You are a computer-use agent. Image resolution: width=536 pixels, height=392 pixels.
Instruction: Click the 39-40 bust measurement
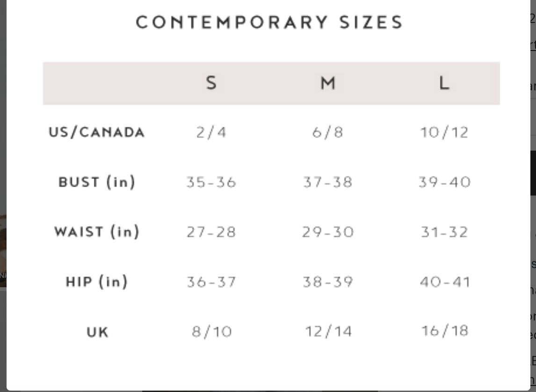pyautogui.click(x=444, y=182)
